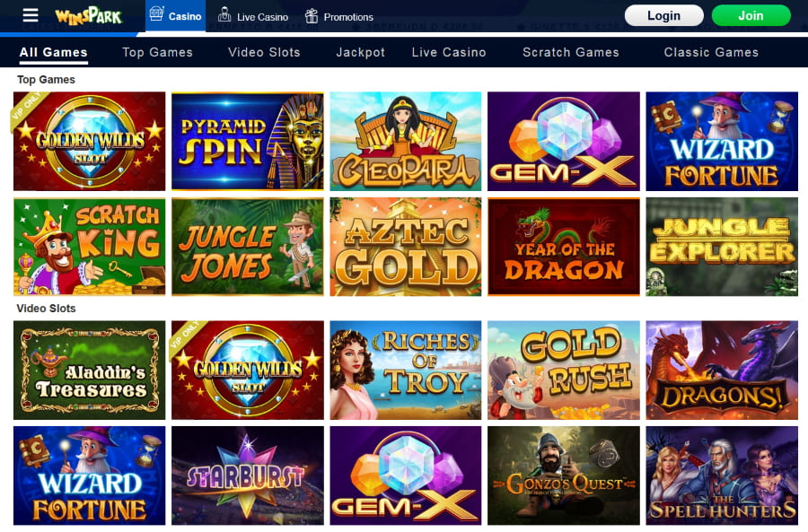Select the Aztec Gold game tile

click(406, 247)
